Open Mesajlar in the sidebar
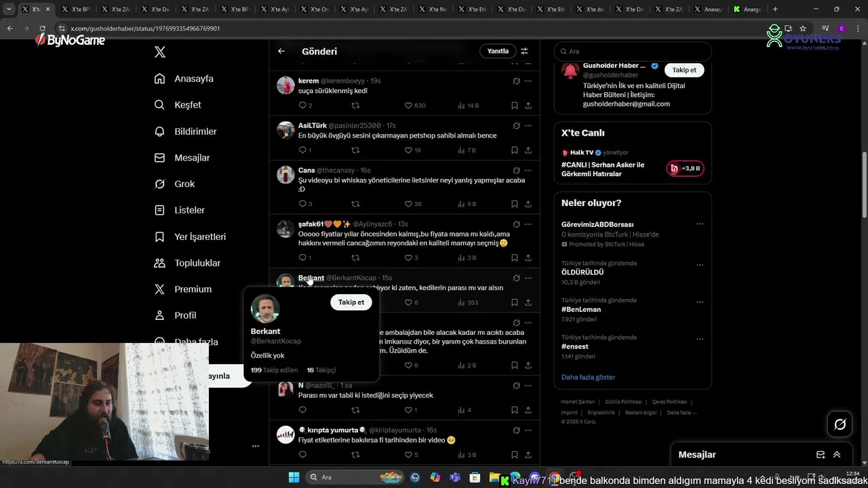 tap(182, 158)
